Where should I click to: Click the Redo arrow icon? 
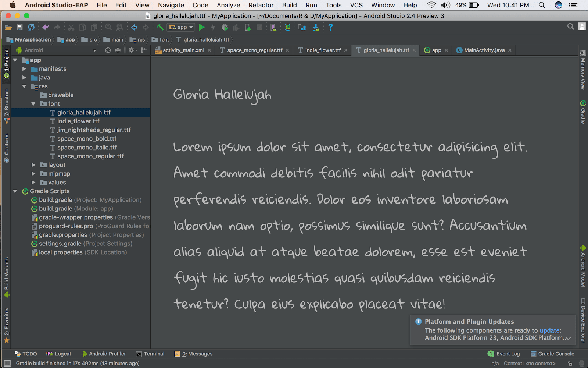[57, 27]
